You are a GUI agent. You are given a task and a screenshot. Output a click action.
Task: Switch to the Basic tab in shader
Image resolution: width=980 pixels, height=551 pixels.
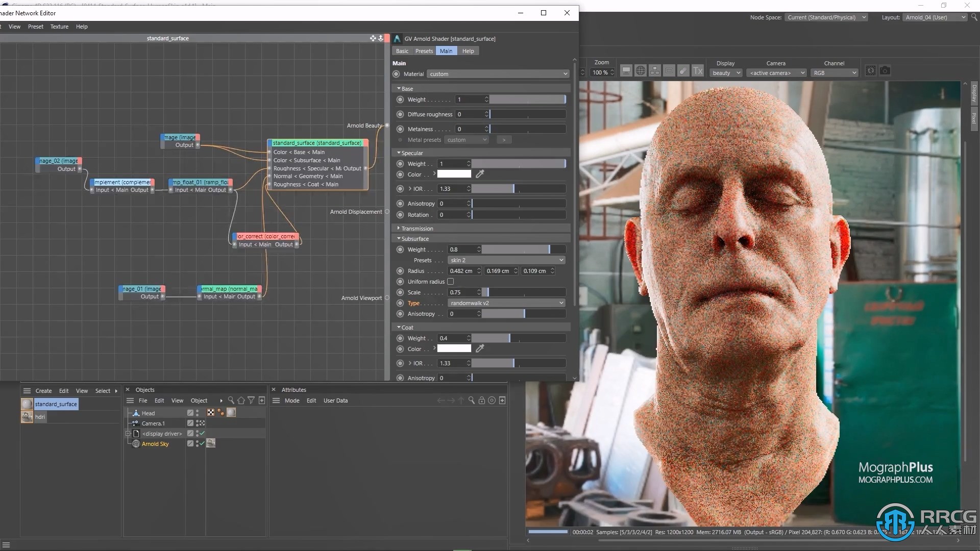pyautogui.click(x=402, y=51)
